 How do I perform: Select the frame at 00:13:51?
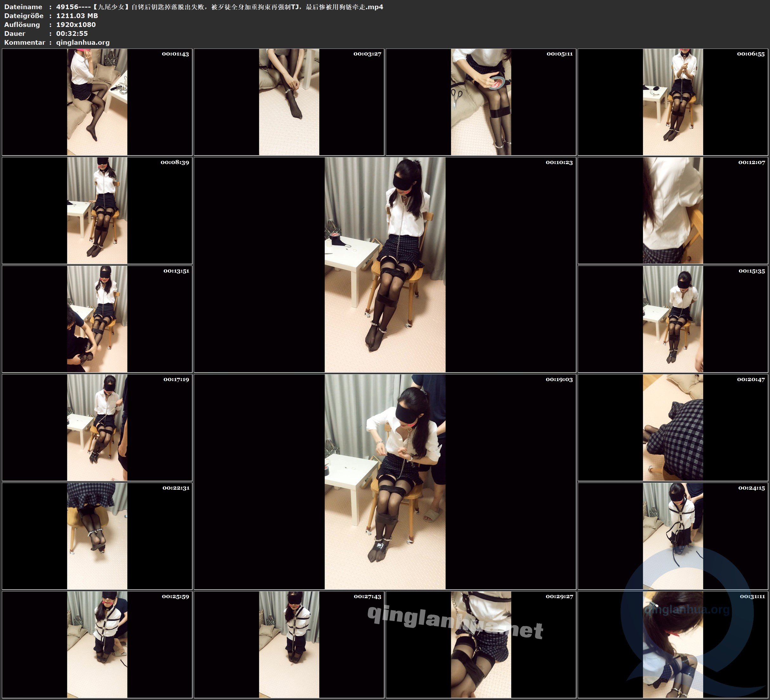(97, 319)
